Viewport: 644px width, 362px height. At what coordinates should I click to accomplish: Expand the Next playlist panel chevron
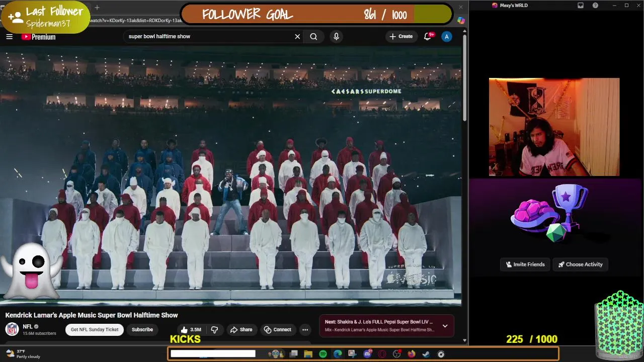(445, 326)
